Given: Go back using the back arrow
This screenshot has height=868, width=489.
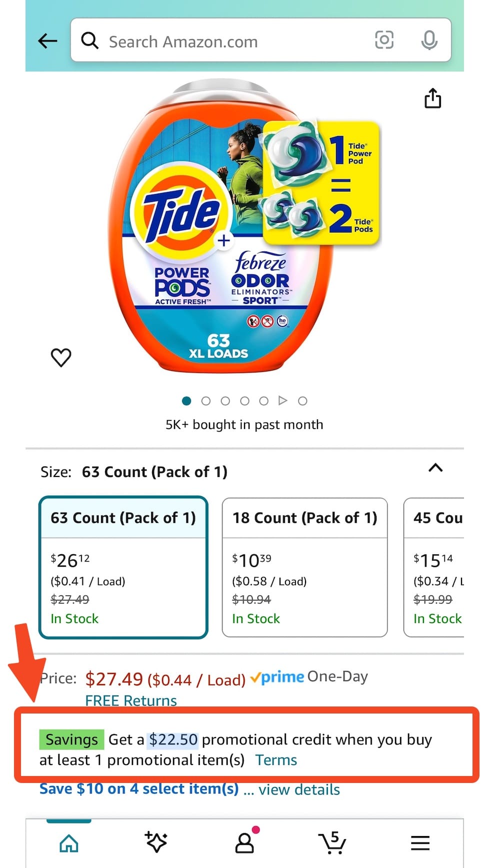Looking at the screenshot, I should click(47, 40).
